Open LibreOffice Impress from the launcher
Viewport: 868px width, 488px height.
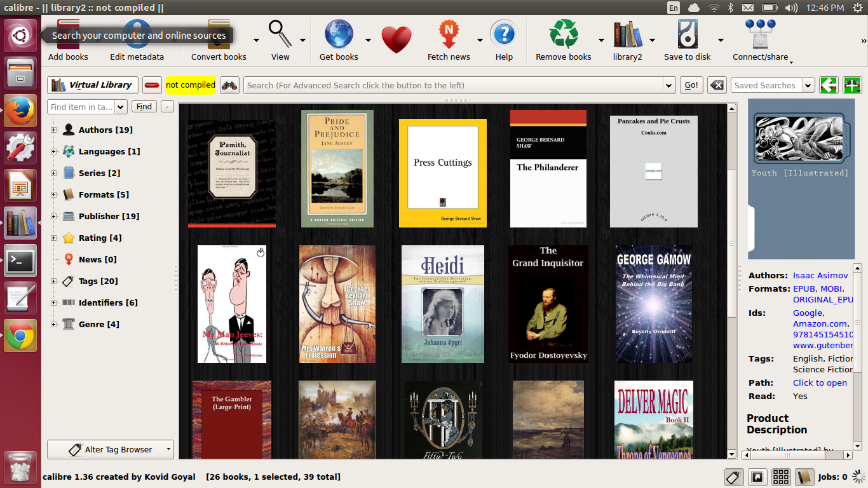[x=20, y=186]
